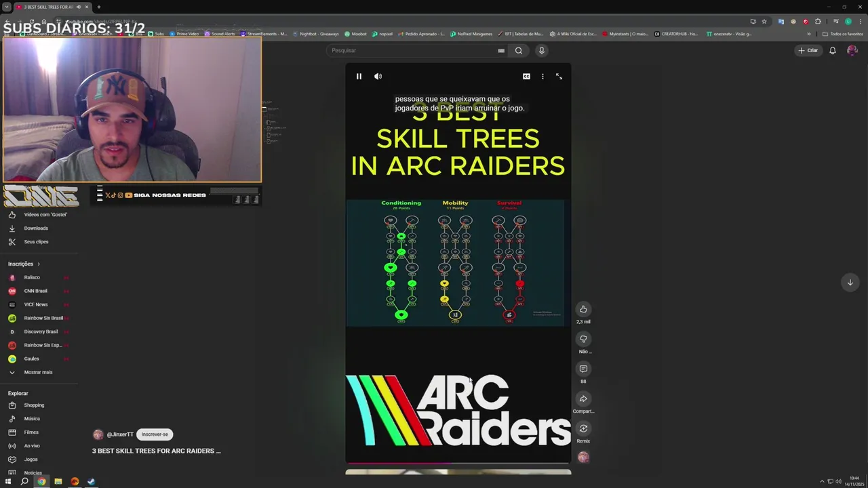Pause the Shorts video
The height and width of the screenshot is (488, 868).
(x=359, y=77)
